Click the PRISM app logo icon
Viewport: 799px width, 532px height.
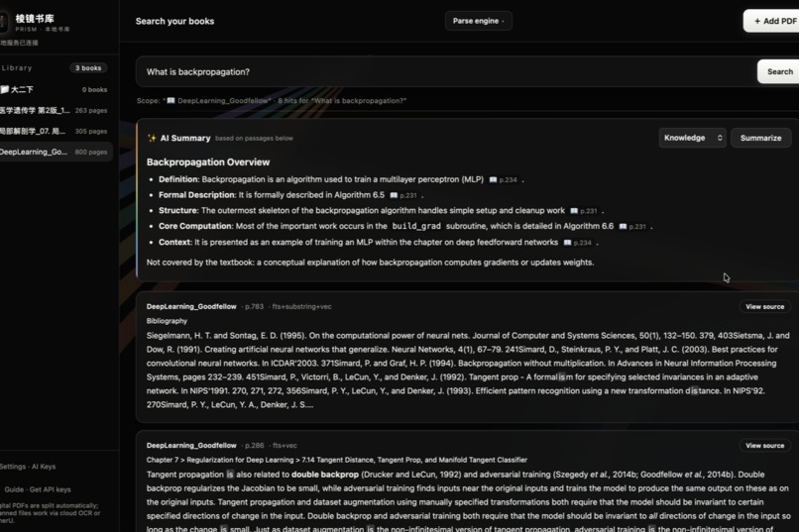(3, 22)
